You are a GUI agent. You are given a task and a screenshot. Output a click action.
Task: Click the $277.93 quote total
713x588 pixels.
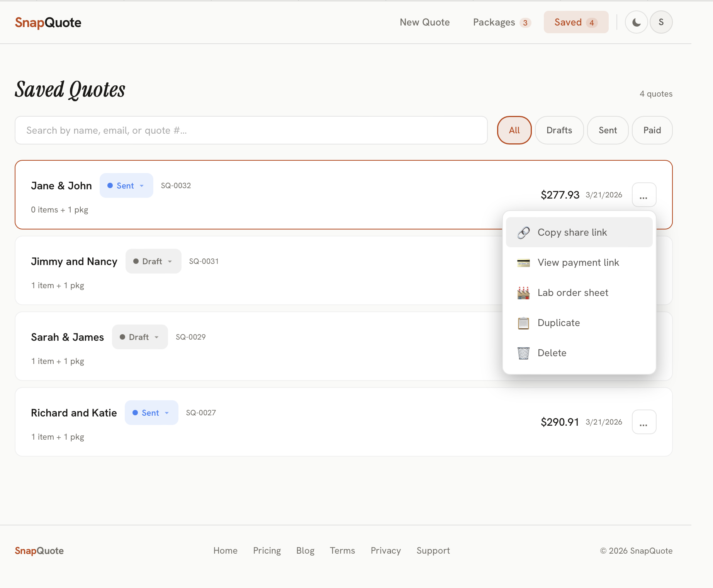[560, 195]
